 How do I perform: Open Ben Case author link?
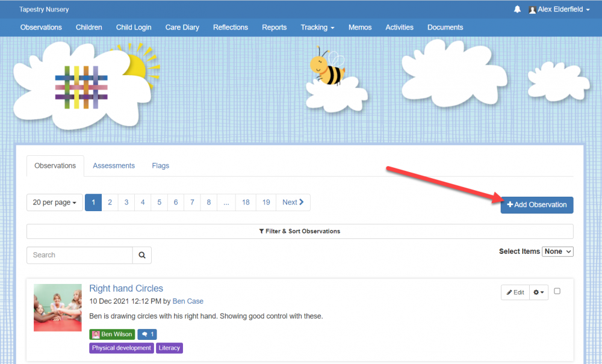(188, 301)
